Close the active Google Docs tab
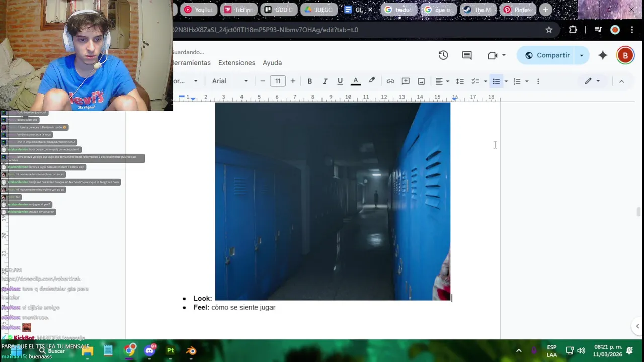Viewport: 644px width, 362px height. point(371,10)
